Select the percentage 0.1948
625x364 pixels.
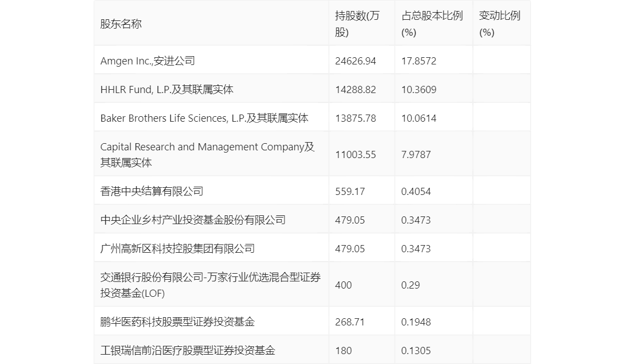[x=416, y=322]
